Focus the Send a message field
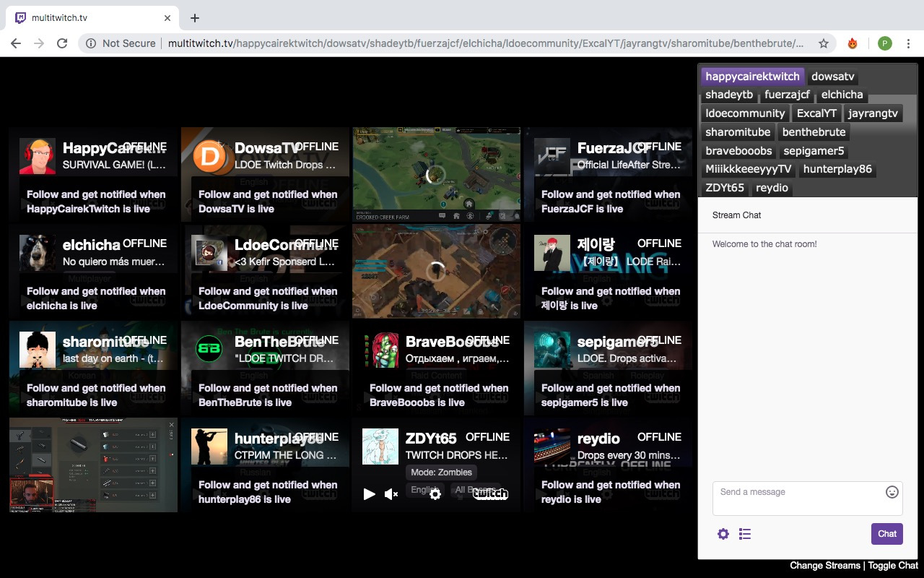The image size is (924, 578). (x=808, y=499)
